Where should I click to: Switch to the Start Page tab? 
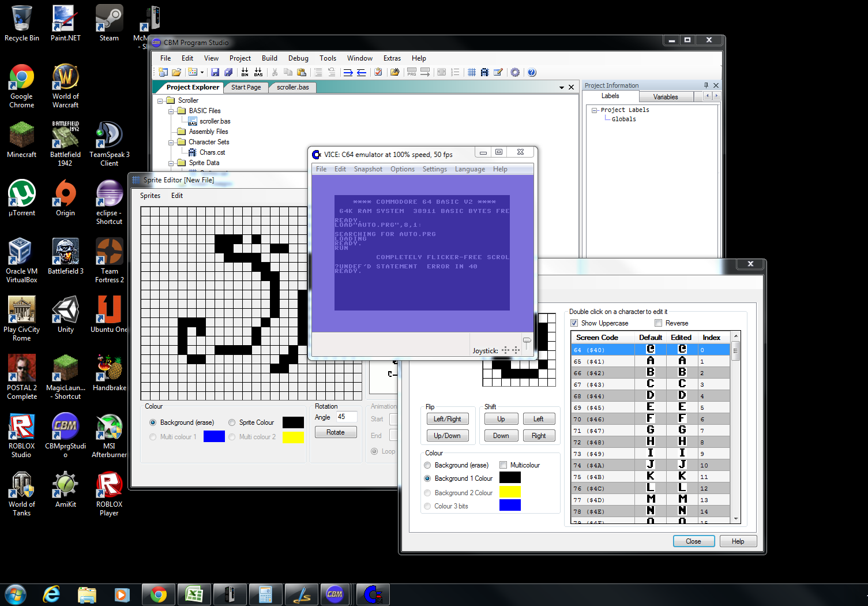246,87
